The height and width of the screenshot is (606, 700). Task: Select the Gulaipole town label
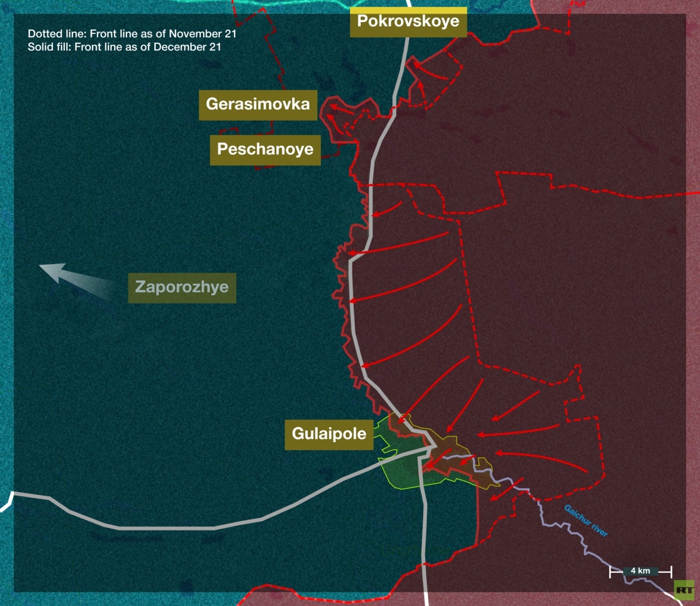[329, 434]
